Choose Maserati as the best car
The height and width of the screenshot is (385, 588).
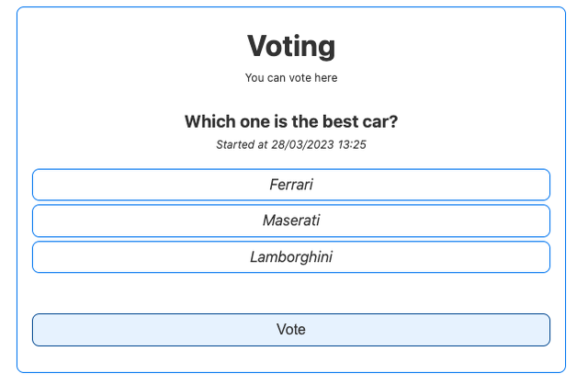pos(291,221)
